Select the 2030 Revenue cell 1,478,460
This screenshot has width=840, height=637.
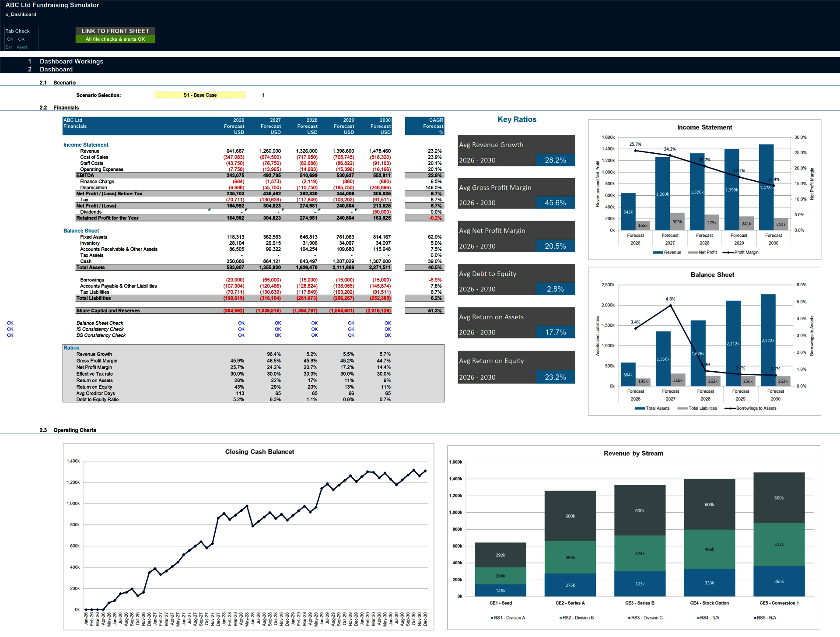point(380,151)
